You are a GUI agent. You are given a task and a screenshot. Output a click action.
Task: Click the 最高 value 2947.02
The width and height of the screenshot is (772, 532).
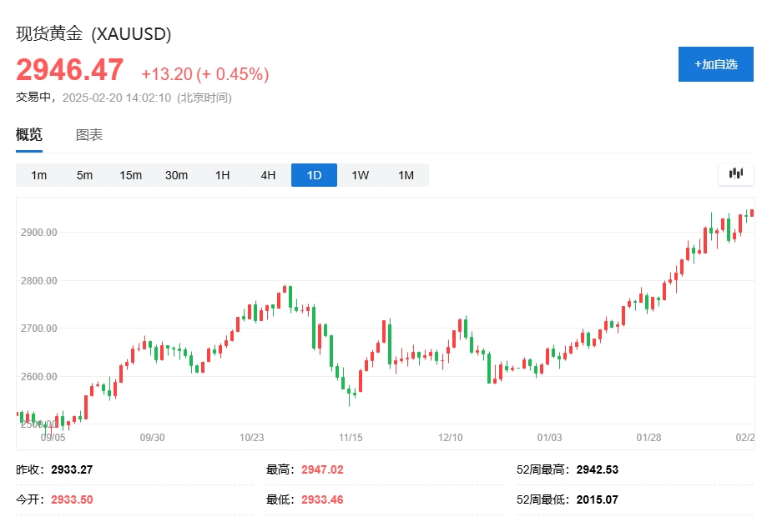pyautogui.click(x=321, y=469)
